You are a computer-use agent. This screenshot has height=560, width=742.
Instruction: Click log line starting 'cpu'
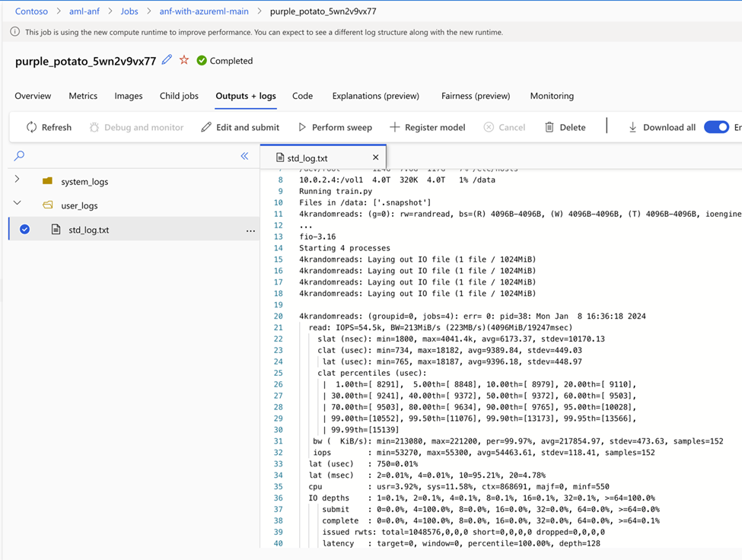[x=459, y=486]
